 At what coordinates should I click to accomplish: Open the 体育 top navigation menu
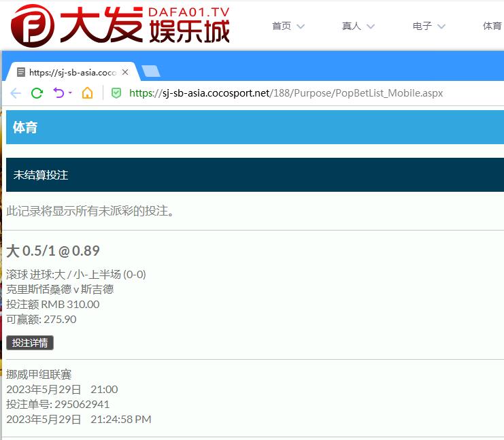(492, 26)
